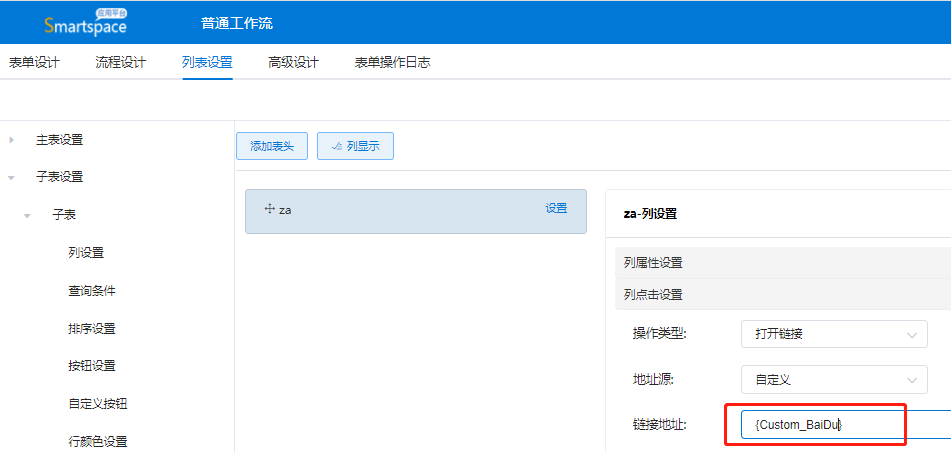This screenshot has height=453, width=951.
Task: Select 列设置 in the sidebar
Action: 86,253
